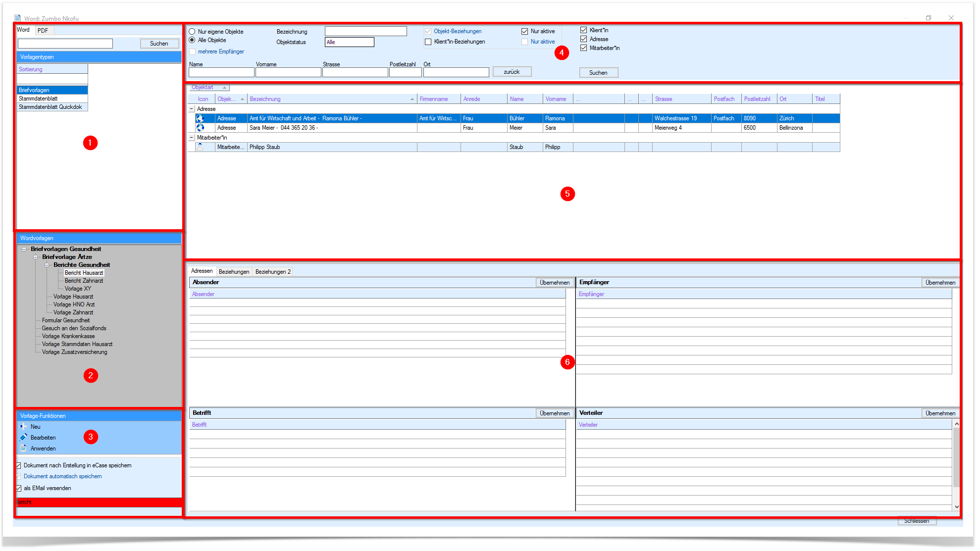Uncheck the Adresse filter checkbox
980x551 pixels.
[x=584, y=39]
